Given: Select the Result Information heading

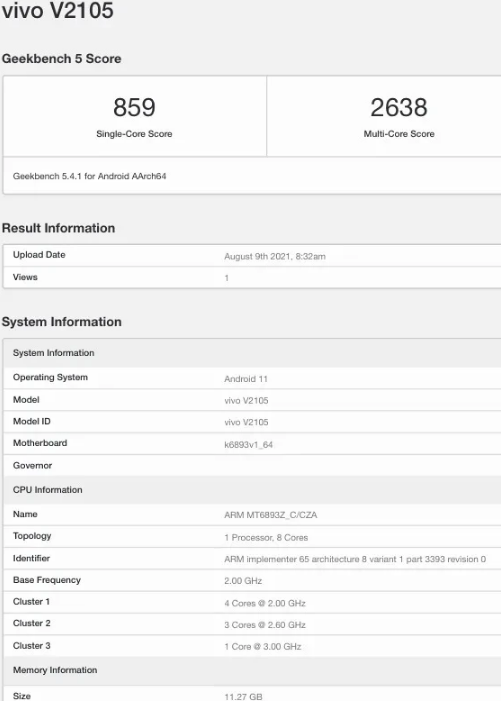Looking at the screenshot, I should [x=59, y=228].
